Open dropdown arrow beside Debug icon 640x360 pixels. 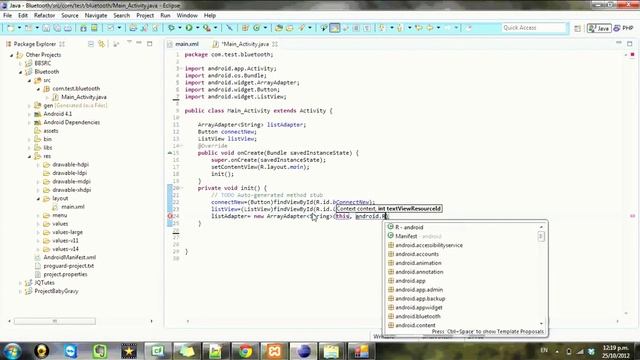tap(180, 28)
